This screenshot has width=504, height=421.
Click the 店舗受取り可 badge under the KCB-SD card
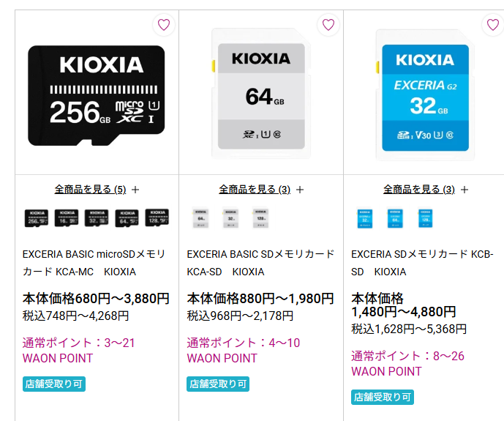[383, 398]
